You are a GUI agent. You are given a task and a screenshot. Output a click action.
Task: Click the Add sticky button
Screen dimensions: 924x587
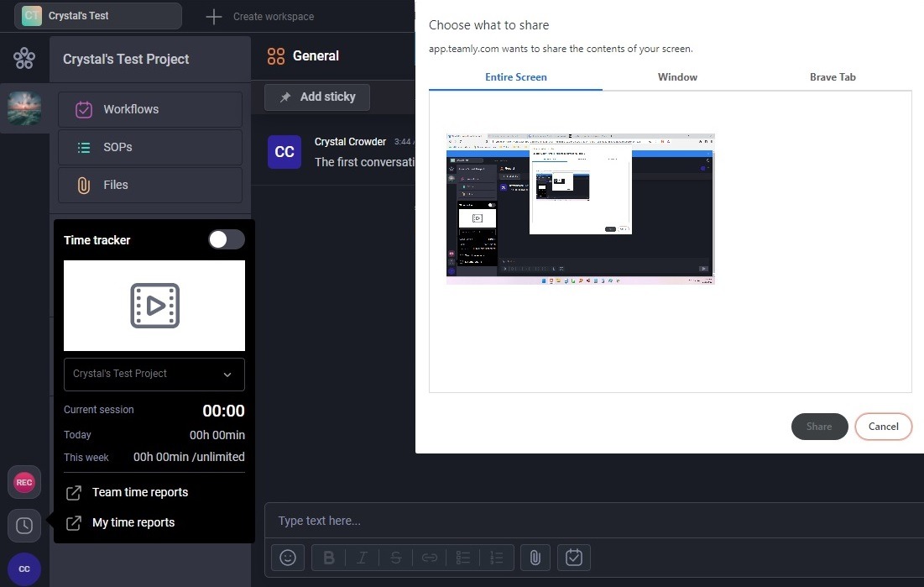[317, 97]
